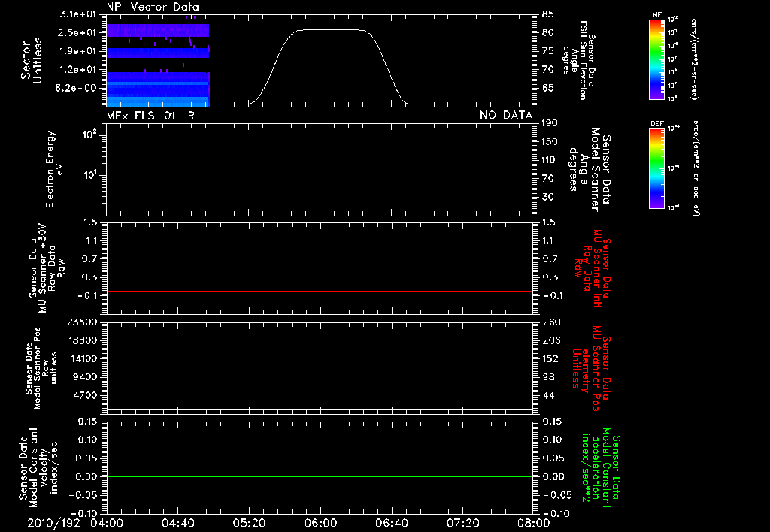770x532 pixels.
Task: Click the 'Model Scanner Pos Raw unitless' axis title
Action: pos(41,368)
